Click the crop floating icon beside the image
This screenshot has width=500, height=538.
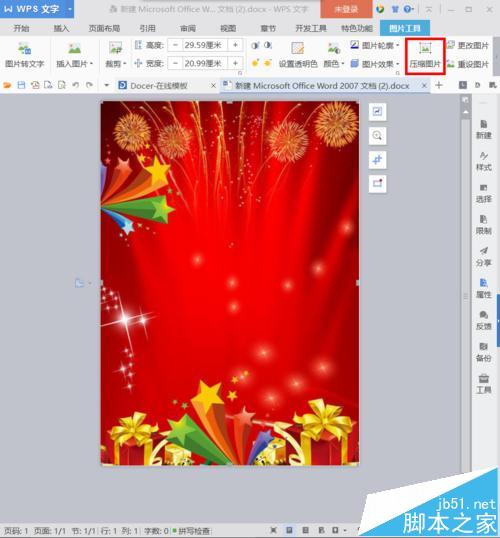tap(377, 160)
